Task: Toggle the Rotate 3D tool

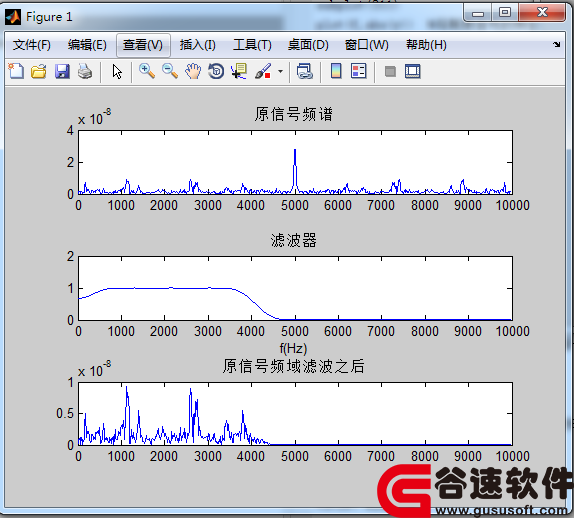Action: point(216,71)
